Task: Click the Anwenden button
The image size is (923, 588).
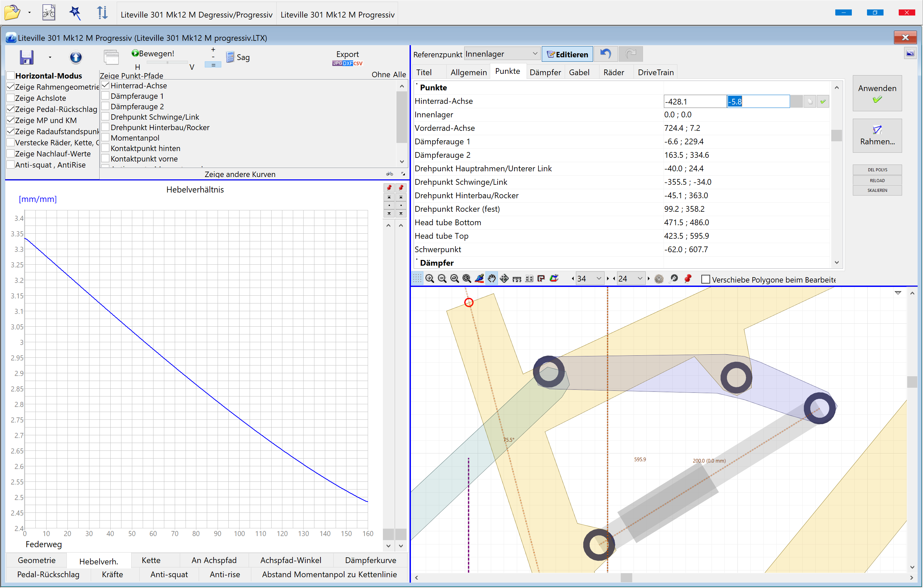Action: 877,93
